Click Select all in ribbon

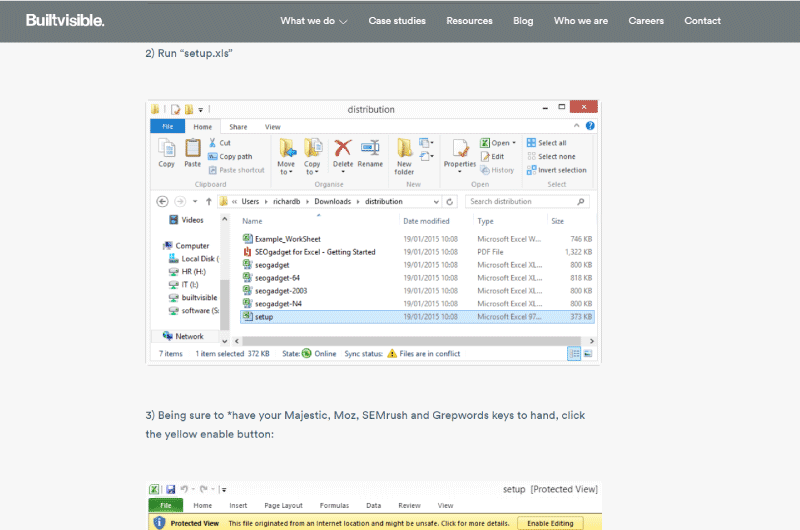pyautogui.click(x=546, y=143)
